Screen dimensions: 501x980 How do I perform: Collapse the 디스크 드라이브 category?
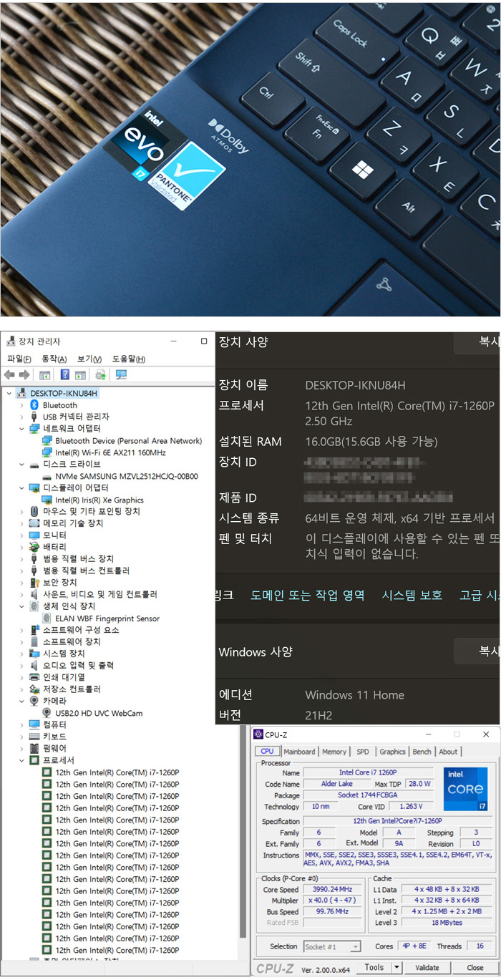click(22, 465)
